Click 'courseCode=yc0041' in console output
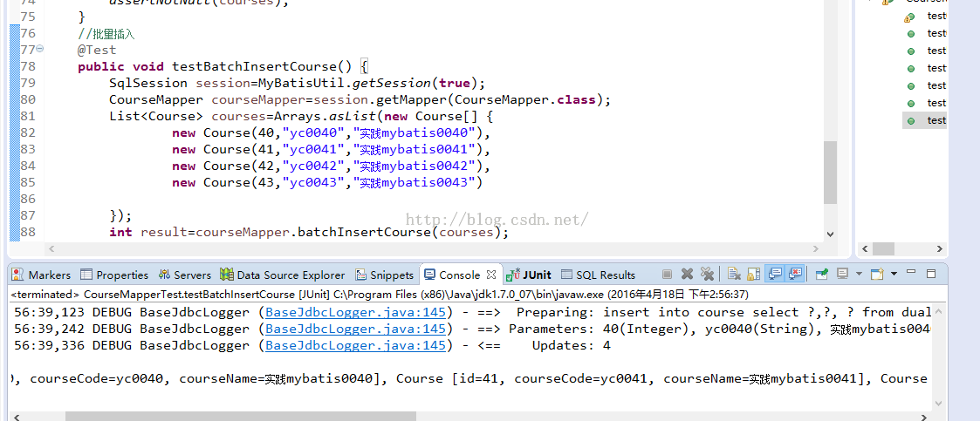The width and height of the screenshot is (980, 421). (x=583, y=378)
